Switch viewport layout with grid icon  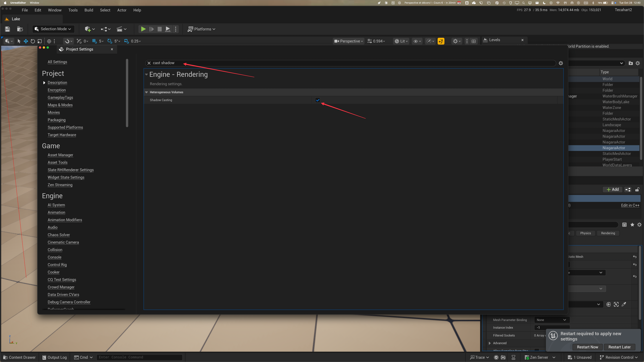(474, 41)
